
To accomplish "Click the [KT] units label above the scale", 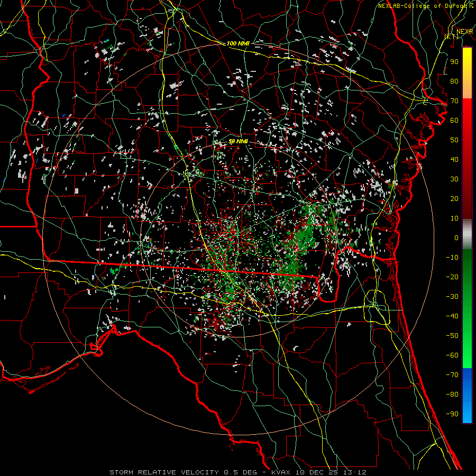I will 452,37.
